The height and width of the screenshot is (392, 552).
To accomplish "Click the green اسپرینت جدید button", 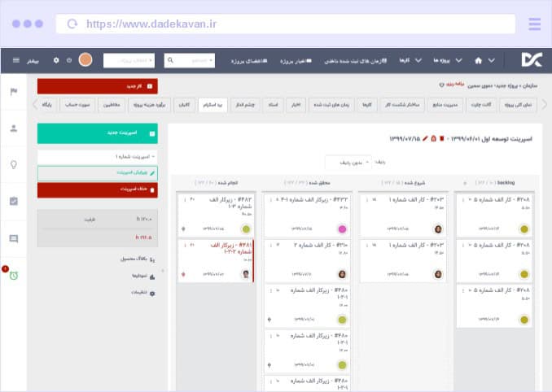I will pyautogui.click(x=98, y=133).
